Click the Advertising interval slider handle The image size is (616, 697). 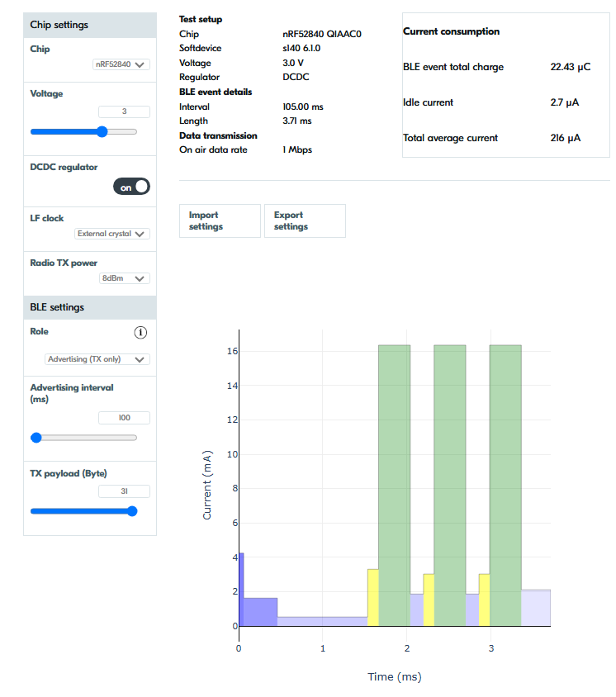click(36, 438)
